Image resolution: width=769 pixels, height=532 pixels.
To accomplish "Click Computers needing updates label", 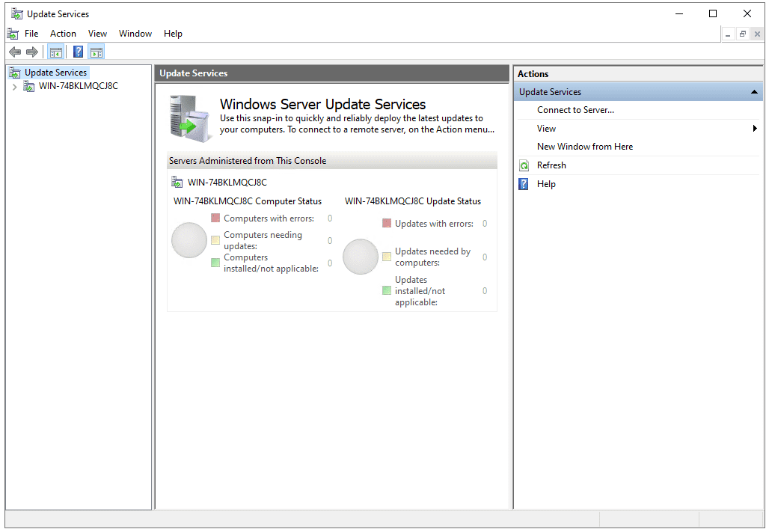I will [x=263, y=240].
